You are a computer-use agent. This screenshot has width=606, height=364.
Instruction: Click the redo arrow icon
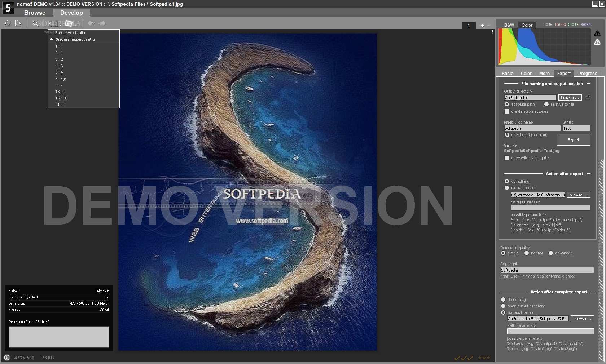point(102,23)
